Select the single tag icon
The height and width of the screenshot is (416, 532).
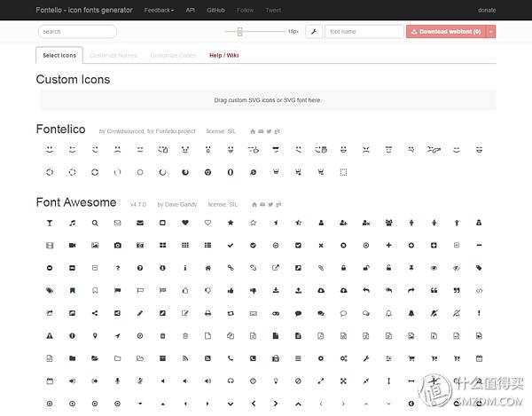479,268
